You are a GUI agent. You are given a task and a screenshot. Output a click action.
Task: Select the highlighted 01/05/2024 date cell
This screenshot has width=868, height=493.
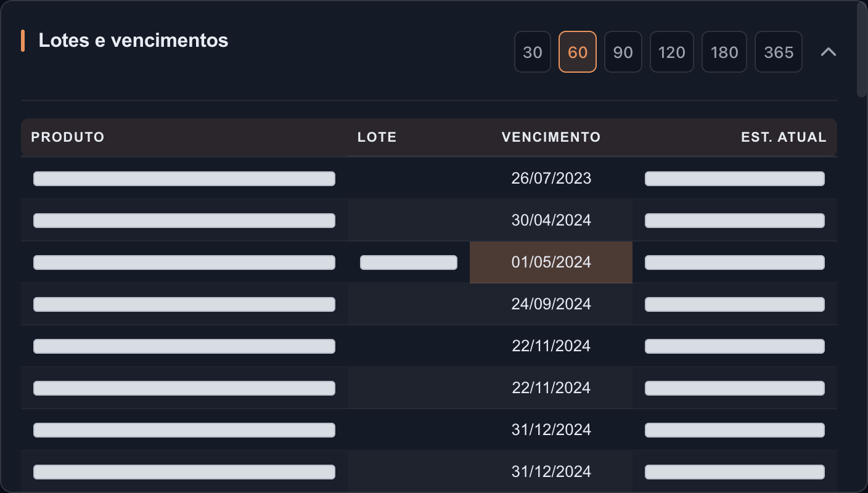click(x=551, y=262)
